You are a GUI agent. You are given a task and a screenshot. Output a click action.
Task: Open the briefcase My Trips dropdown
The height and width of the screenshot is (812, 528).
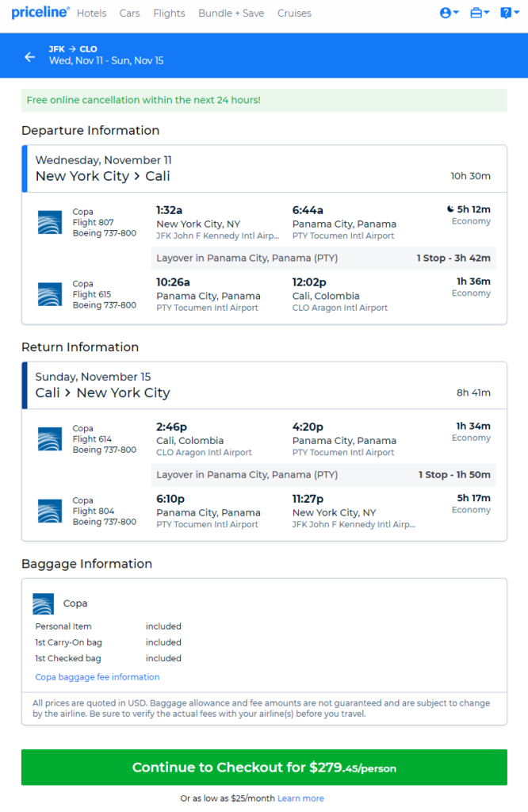coord(480,13)
